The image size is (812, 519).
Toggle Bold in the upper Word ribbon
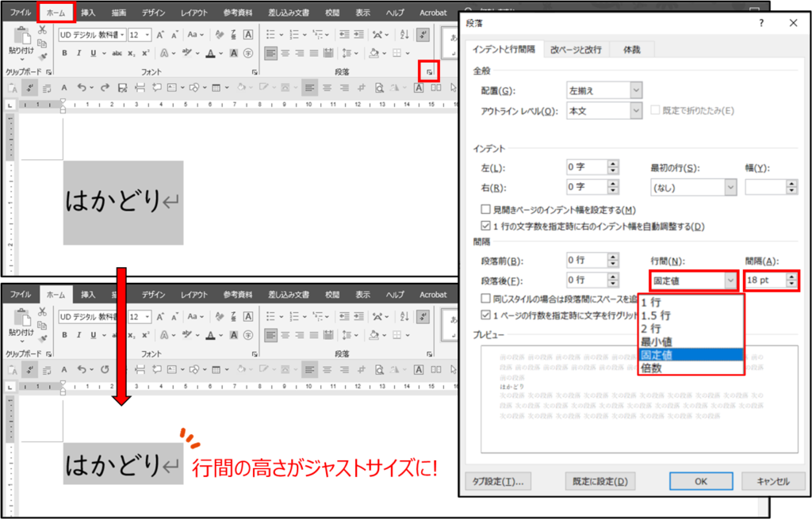point(65,53)
